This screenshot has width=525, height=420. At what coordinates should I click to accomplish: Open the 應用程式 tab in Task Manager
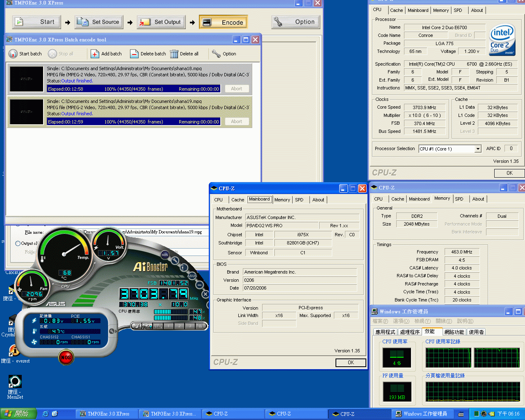click(x=386, y=332)
